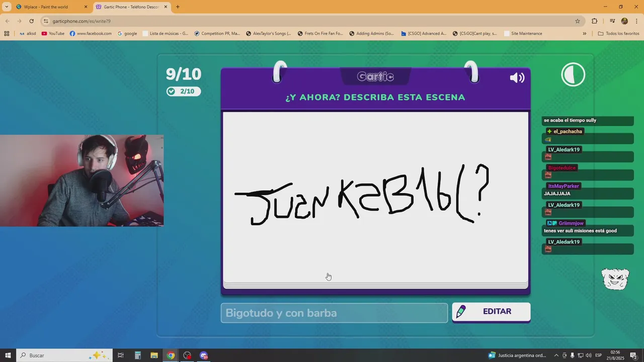The width and height of the screenshot is (644, 362).
Task: Go back to the previous page
Action: pyautogui.click(x=7, y=21)
